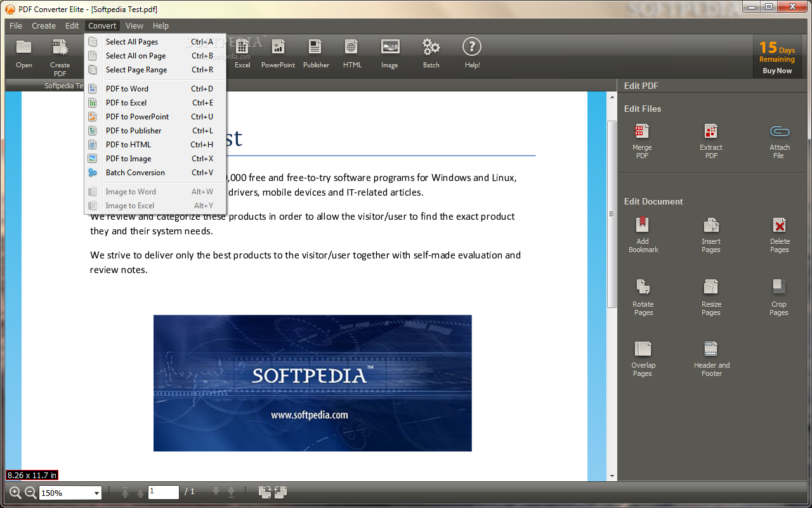The height and width of the screenshot is (508, 812).
Task: Click the left rotate-view icon in the bottom bar
Action: 265,492
